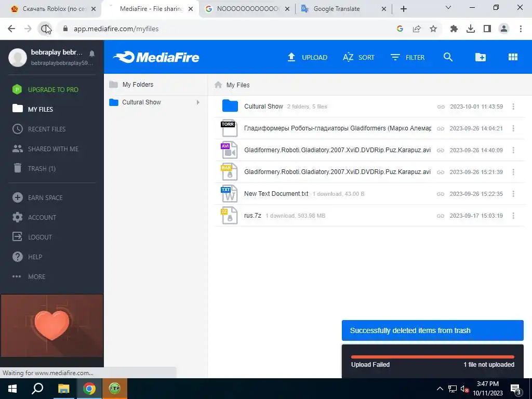Create a new folder with the folder-plus icon
Viewport: 532px width, 399px height.
coord(480,57)
